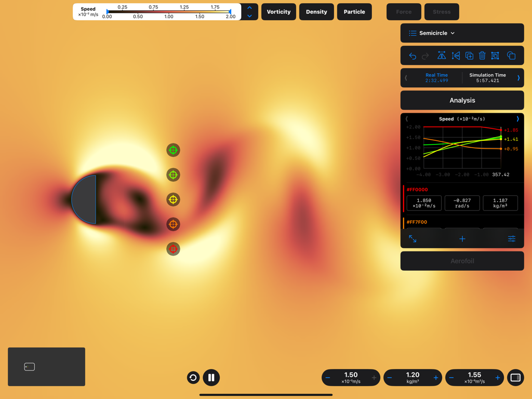Flip the semicircle vertically
Screen dimensions: 532x399
coord(455,56)
